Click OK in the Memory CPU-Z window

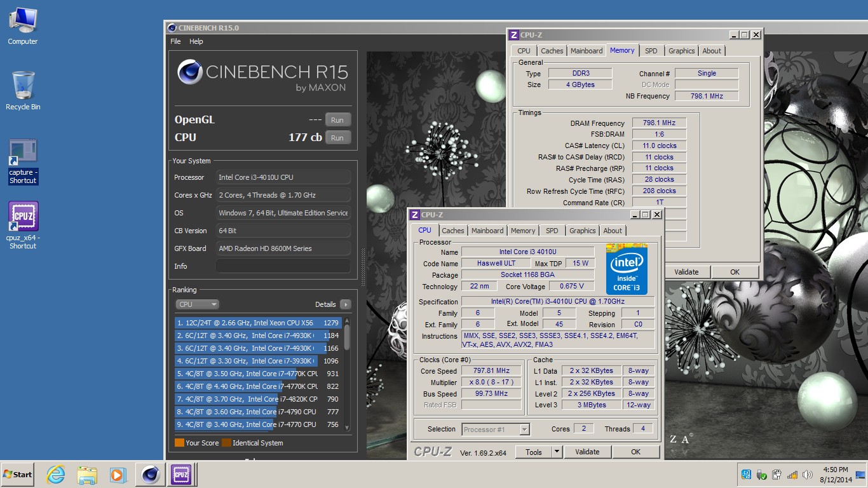[x=735, y=272]
